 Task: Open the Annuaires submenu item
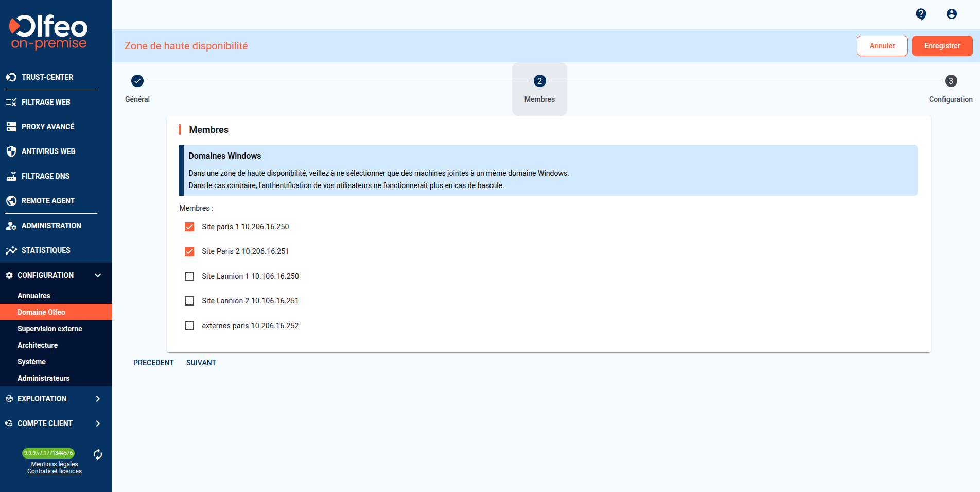click(x=34, y=296)
